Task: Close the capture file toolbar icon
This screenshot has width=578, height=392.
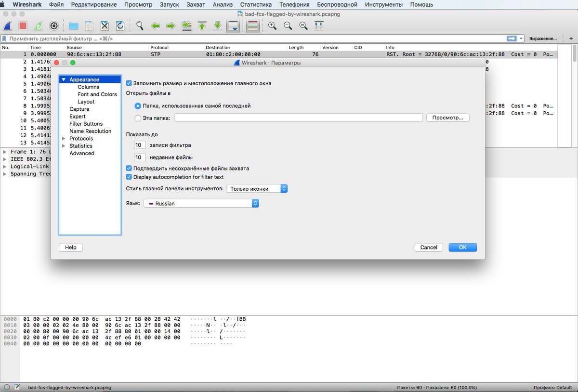Action: 105,26
